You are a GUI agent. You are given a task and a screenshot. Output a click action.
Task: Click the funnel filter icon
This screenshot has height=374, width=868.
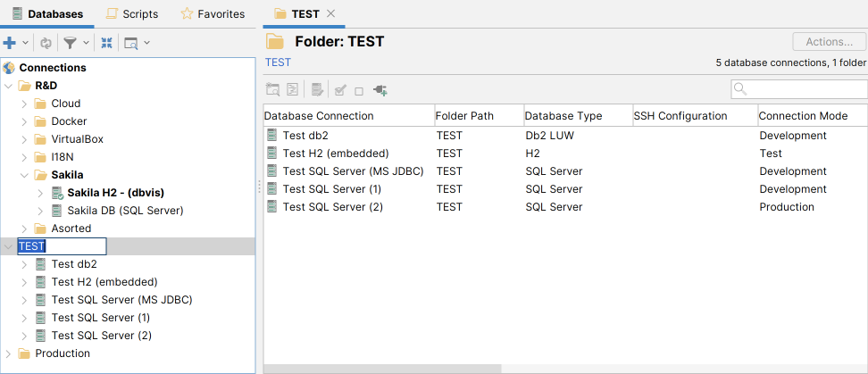click(70, 43)
